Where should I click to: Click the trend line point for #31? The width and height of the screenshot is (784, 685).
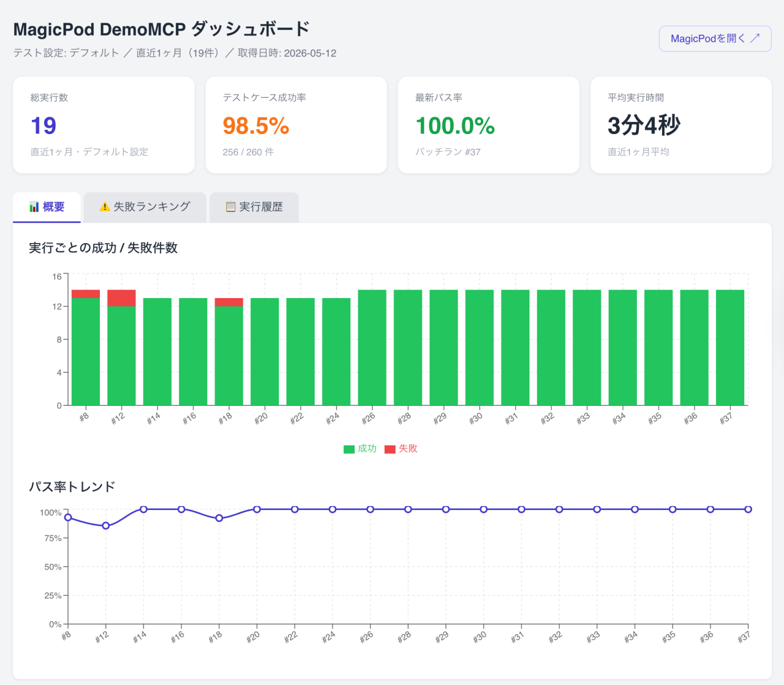click(x=521, y=509)
